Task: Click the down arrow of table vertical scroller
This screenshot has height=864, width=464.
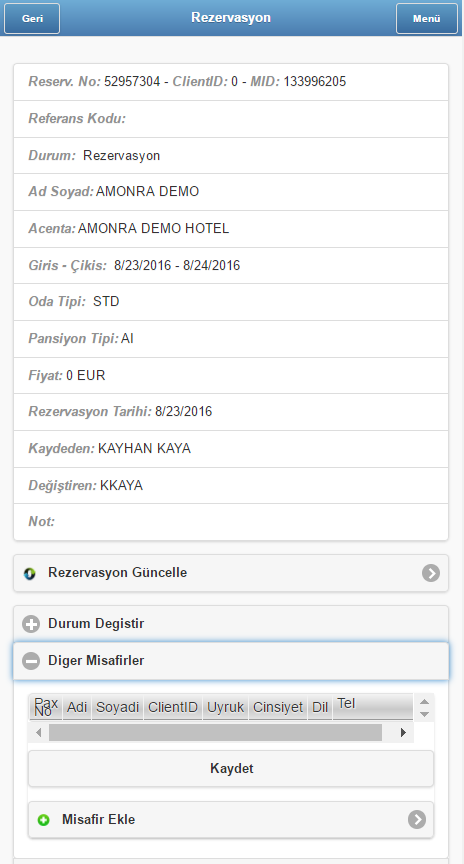Action: (424, 714)
